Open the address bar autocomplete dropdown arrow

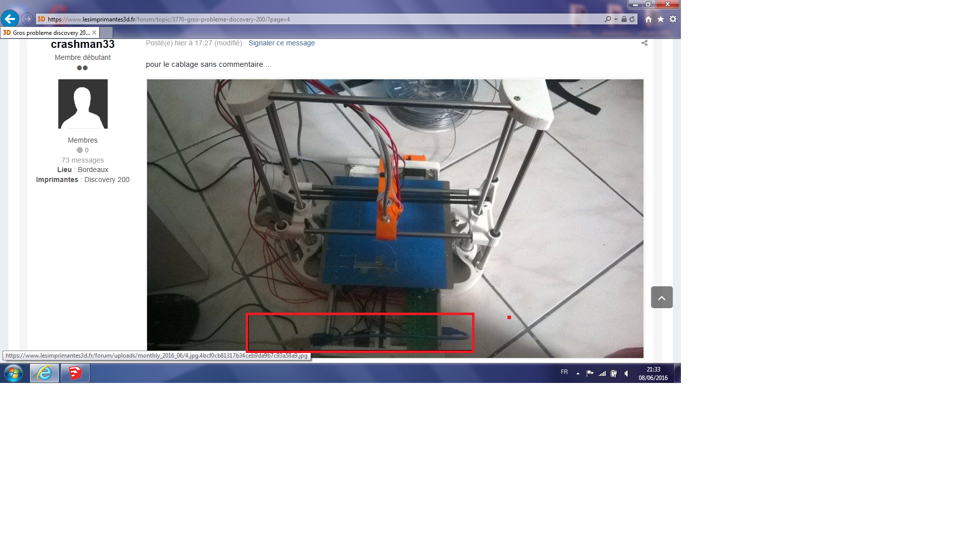[x=616, y=19]
